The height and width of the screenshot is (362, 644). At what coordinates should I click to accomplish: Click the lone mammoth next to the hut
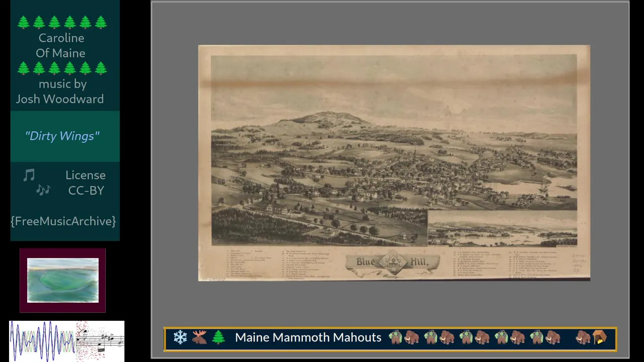583,337
